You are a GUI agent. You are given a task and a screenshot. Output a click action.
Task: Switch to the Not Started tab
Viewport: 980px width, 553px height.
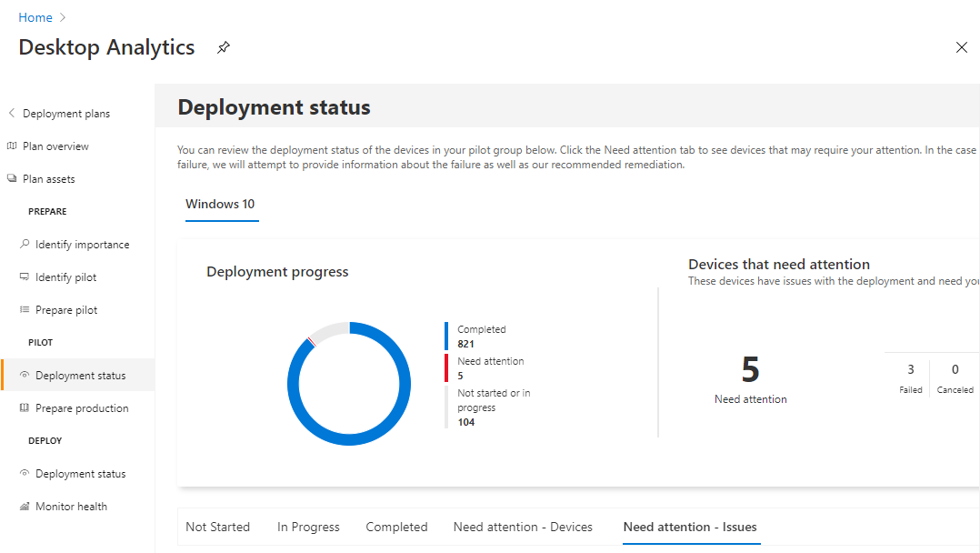click(217, 527)
